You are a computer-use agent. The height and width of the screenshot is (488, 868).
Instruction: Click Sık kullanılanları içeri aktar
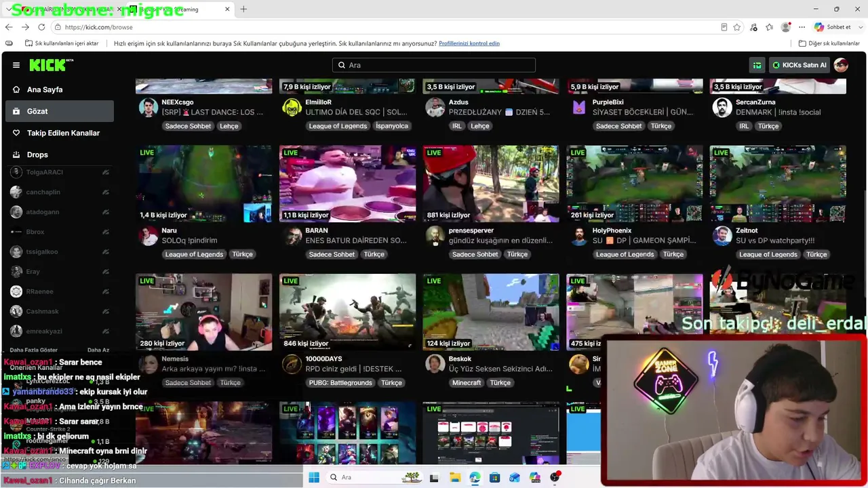click(62, 43)
